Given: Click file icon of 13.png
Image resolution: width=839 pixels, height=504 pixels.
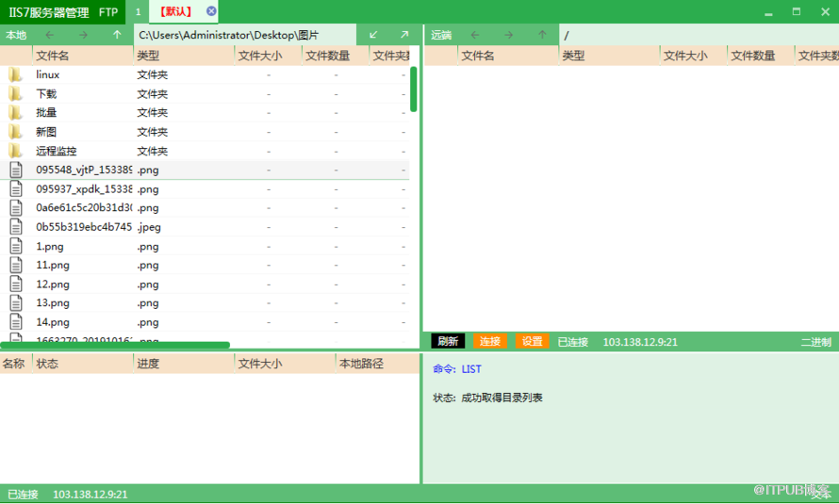Looking at the screenshot, I should click(x=16, y=302).
